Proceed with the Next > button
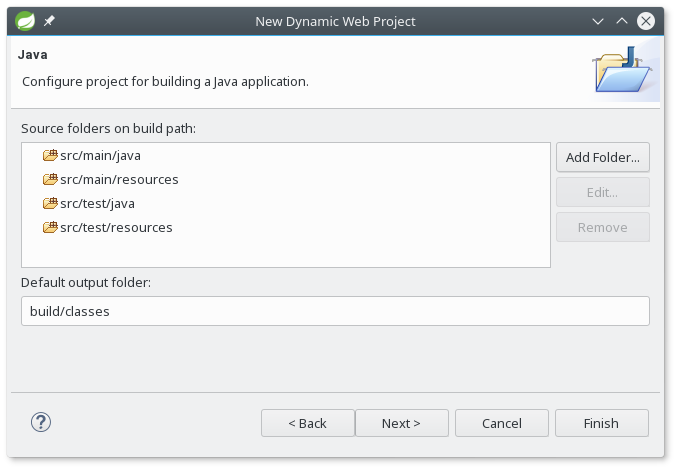Viewport: 677px width, 470px height. tap(402, 423)
